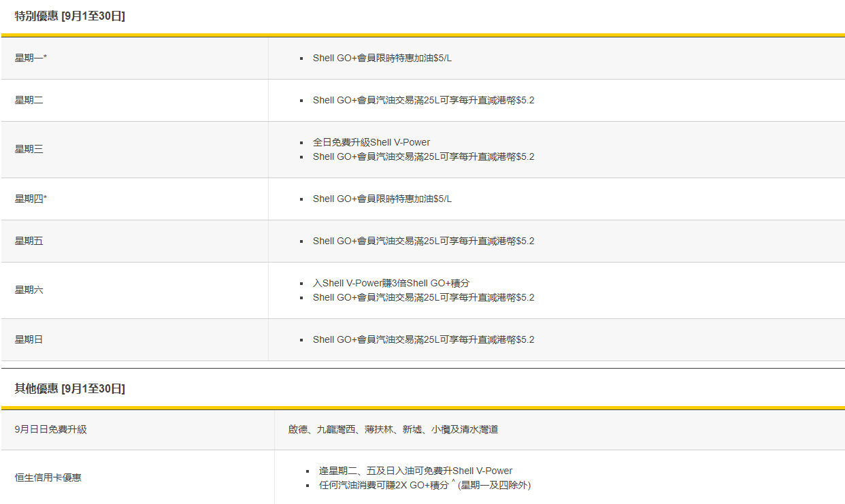Click 全日免費升級Shell V-Power on Wednesday
The width and height of the screenshot is (845, 504).
pos(371,142)
